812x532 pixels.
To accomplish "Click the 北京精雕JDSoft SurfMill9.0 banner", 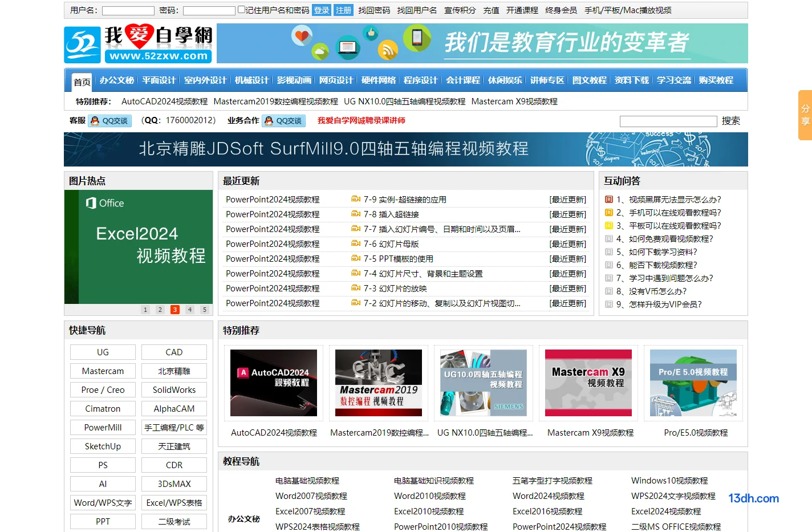I will pyautogui.click(x=406, y=149).
